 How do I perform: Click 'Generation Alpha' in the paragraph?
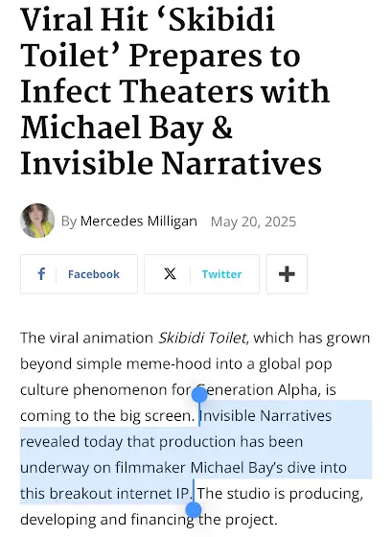258,389
